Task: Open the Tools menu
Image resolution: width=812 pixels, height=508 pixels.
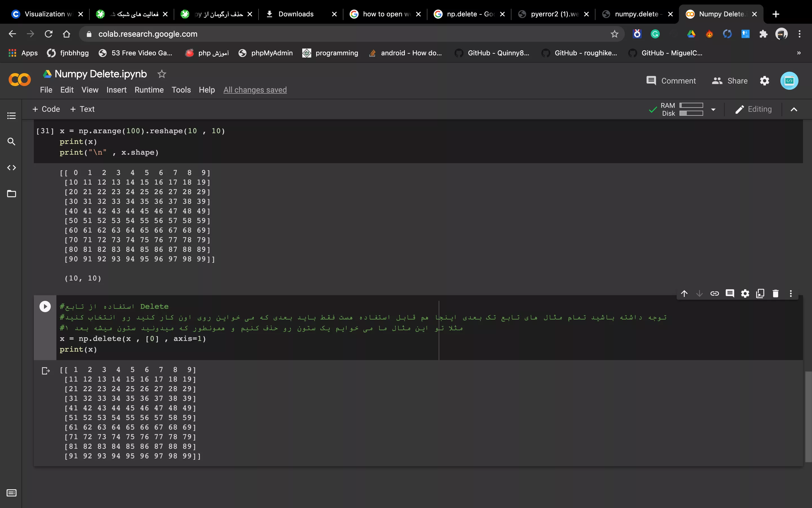Action: 181,90
